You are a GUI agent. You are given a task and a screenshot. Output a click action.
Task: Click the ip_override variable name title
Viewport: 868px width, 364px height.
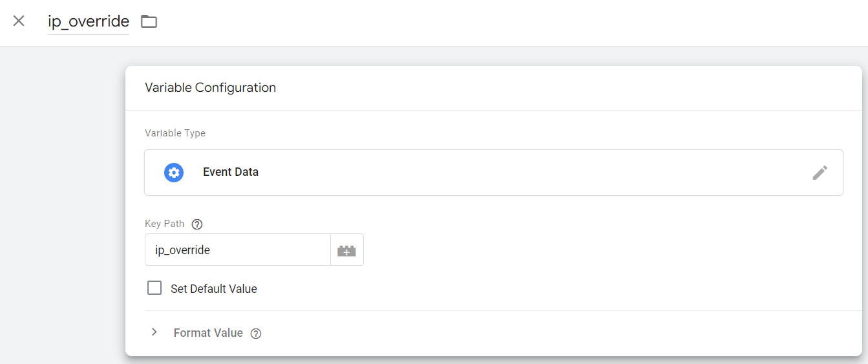tap(89, 21)
